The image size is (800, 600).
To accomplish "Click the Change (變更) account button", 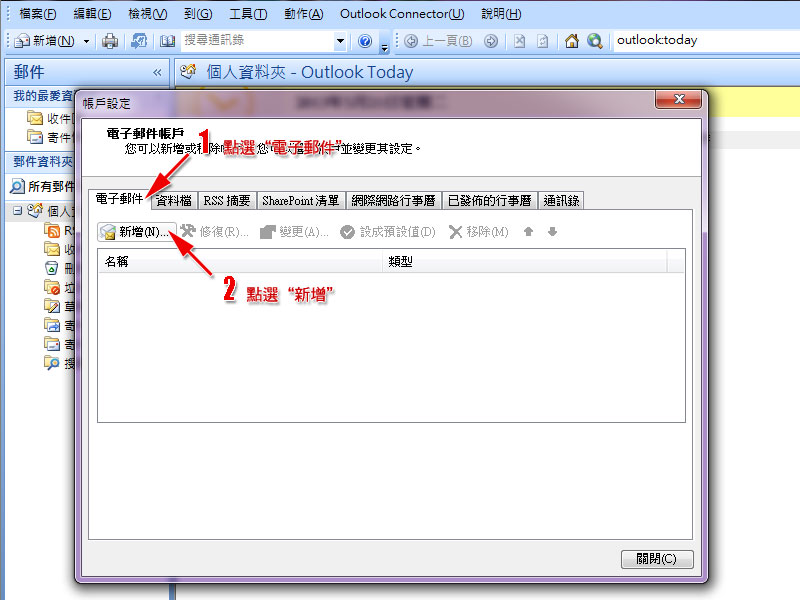I will click(294, 232).
